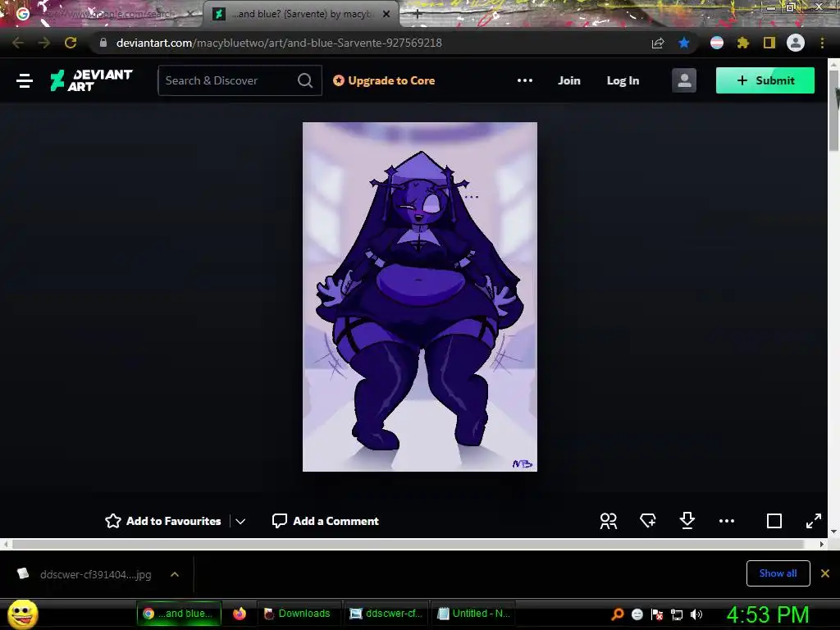Share this page from the address bar
The height and width of the screenshot is (630, 840).
(x=658, y=43)
